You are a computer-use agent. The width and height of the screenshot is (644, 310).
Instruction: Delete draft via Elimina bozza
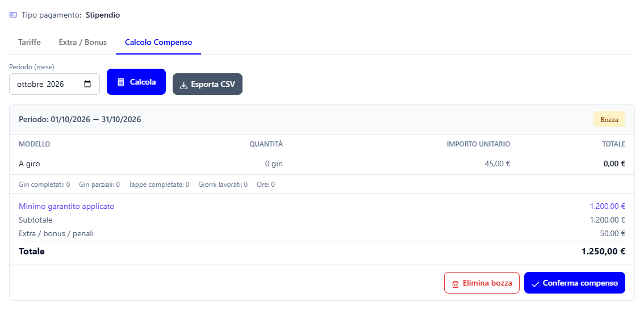[x=482, y=283]
